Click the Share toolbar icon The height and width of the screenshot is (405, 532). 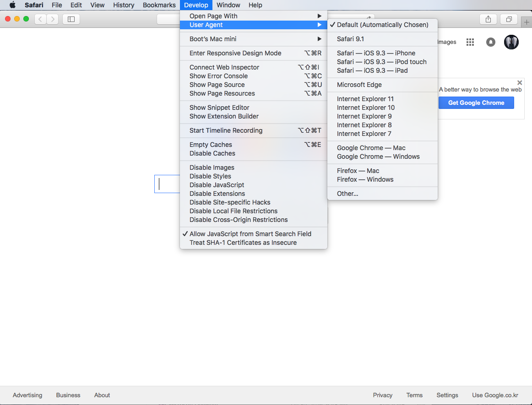click(x=488, y=19)
